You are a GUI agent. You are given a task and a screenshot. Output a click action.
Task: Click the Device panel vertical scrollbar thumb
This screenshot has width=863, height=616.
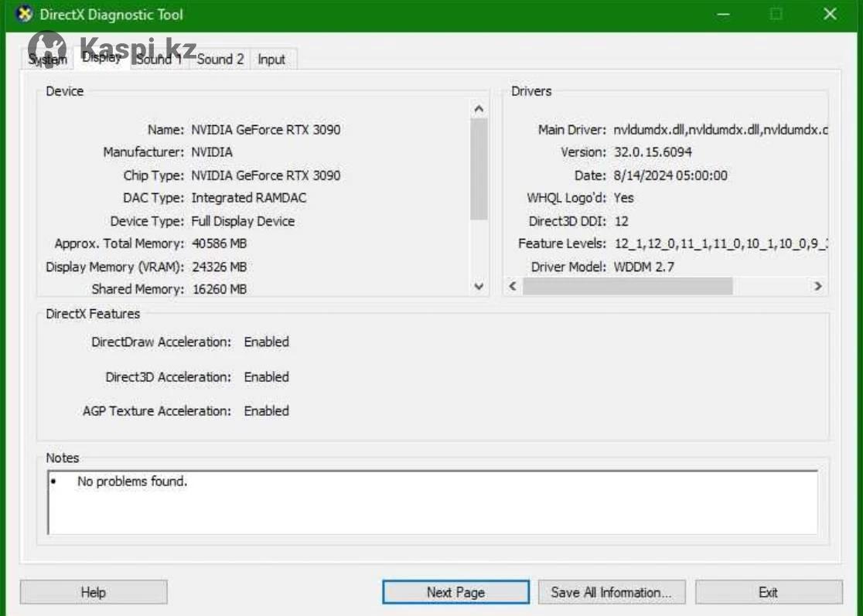(479, 168)
